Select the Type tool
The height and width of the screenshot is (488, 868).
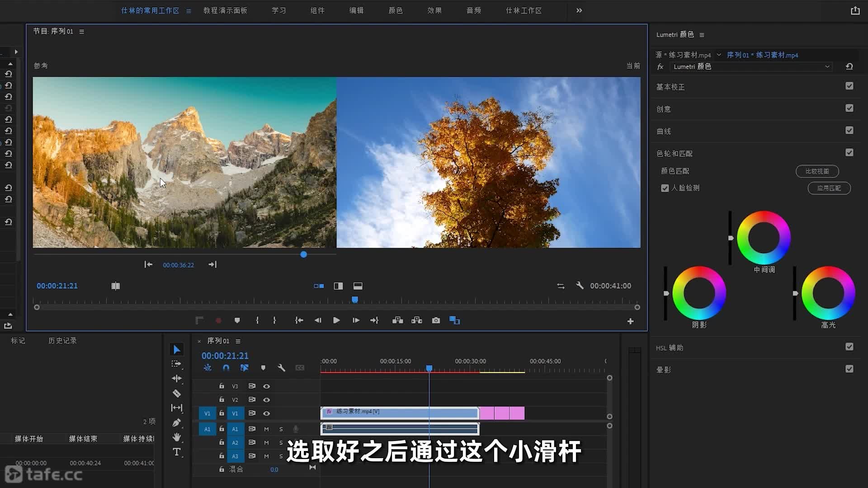coord(177,452)
